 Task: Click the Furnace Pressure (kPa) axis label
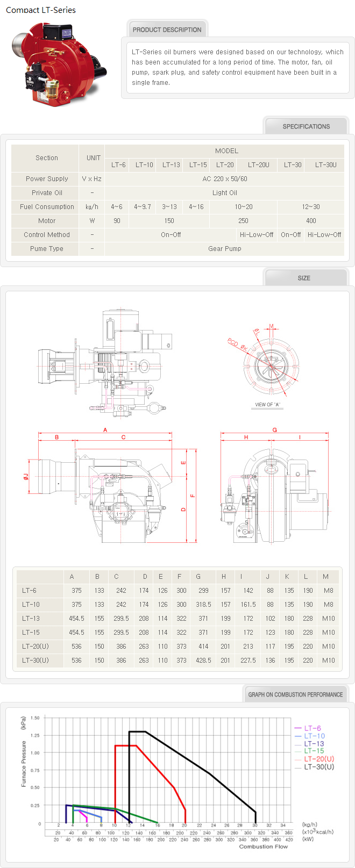coord(24,752)
